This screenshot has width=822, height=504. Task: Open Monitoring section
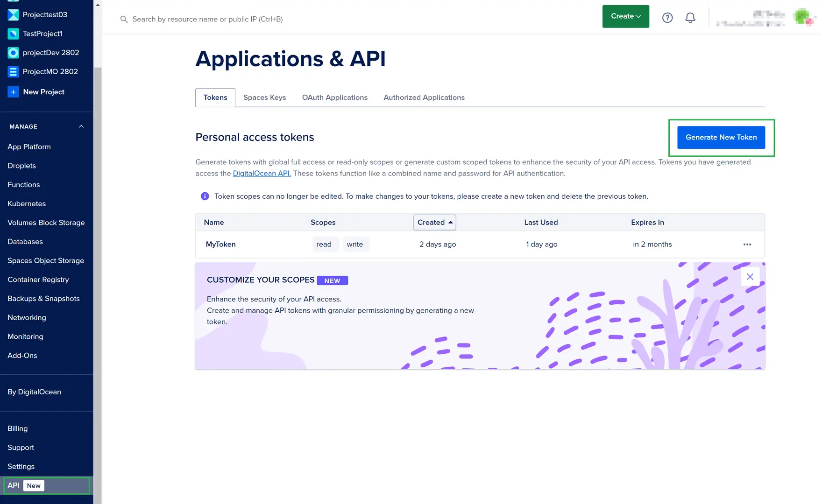click(25, 336)
